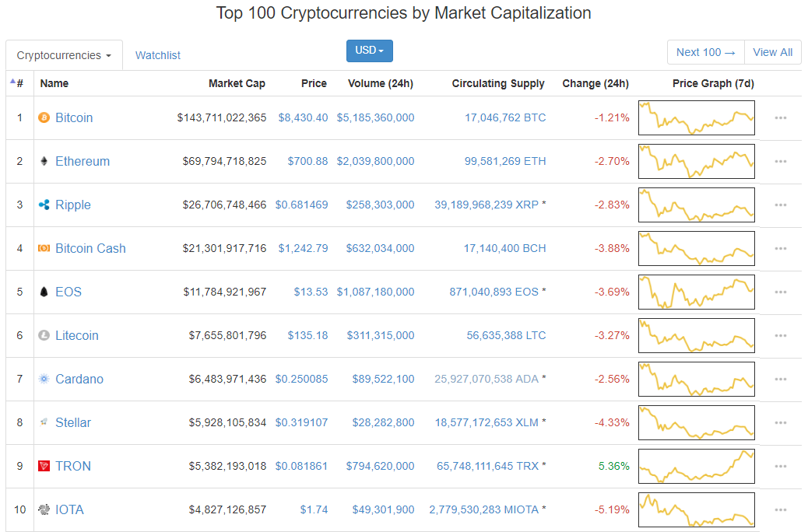Sort by the Name column header
This screenshot has height=532, width=808.
click(x=54, y=83)
